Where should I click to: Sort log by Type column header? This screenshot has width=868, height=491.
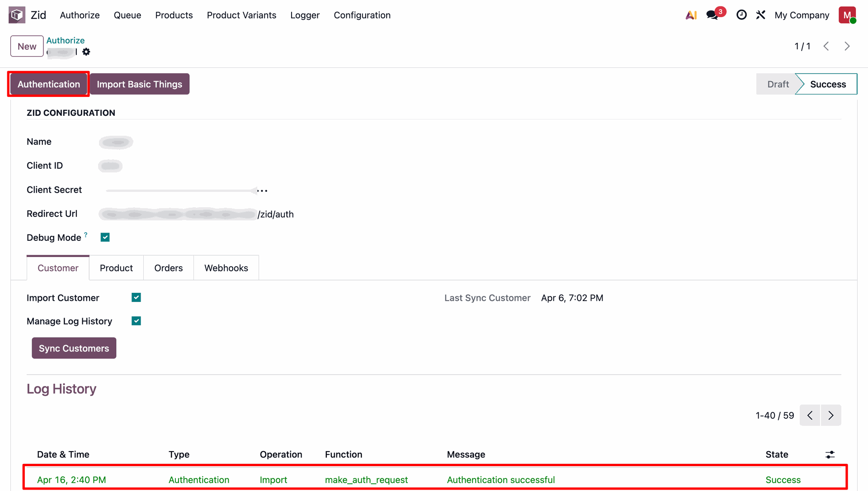[x=179, y=454]
